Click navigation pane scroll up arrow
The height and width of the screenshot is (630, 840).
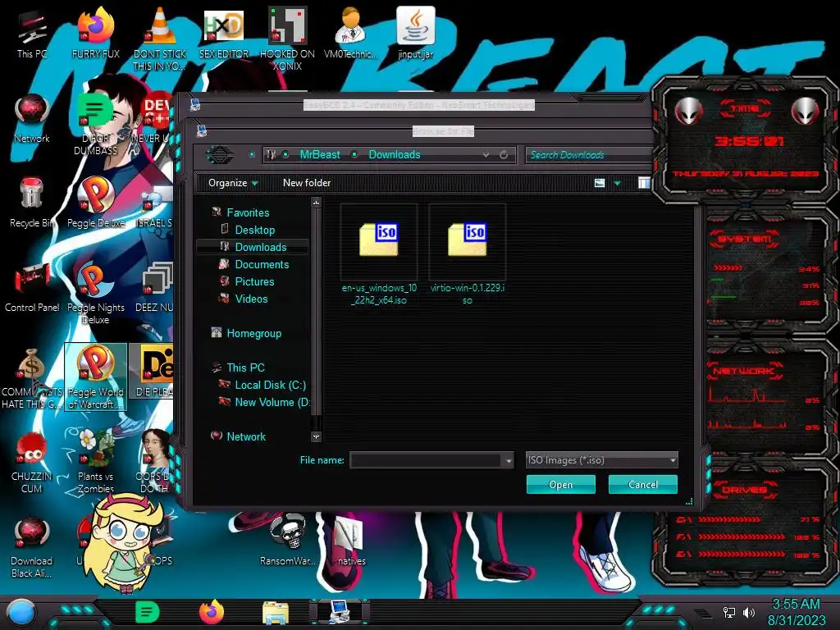pos(316,203)
